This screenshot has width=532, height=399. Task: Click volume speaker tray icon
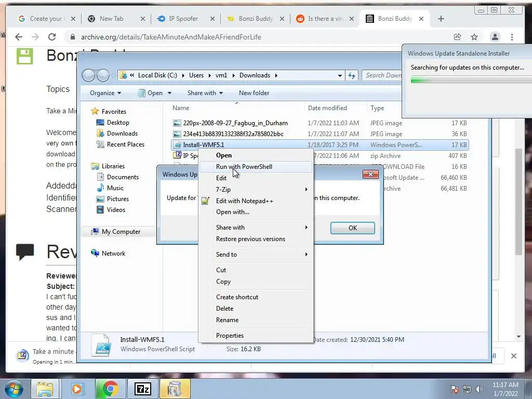[x=480, y=389]
